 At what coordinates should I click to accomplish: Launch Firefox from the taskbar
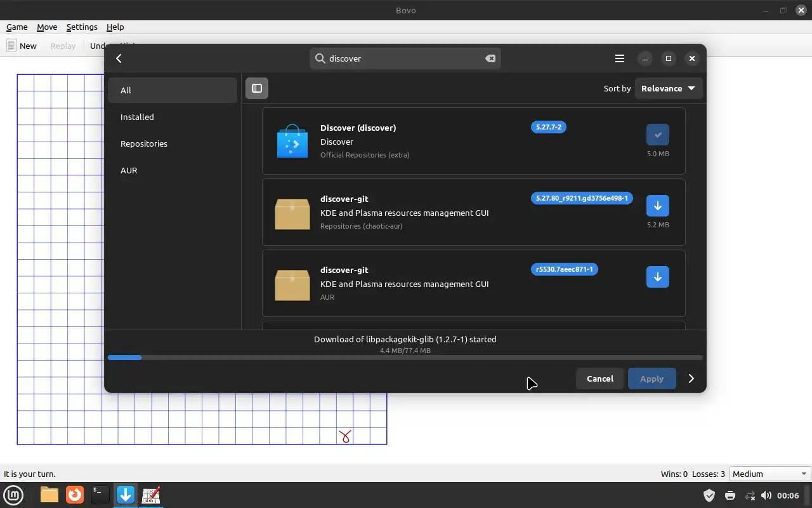(x=75, y=495)
